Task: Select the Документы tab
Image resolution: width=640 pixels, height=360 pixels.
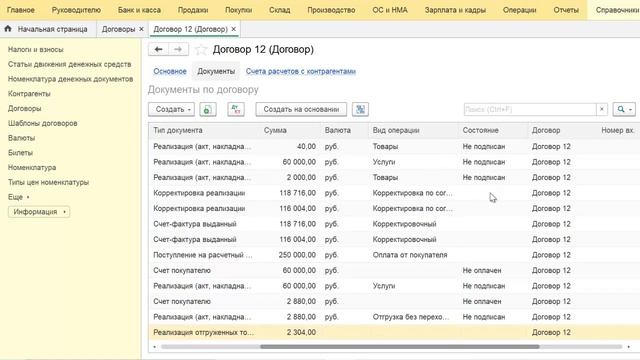Action: (216, 71)
